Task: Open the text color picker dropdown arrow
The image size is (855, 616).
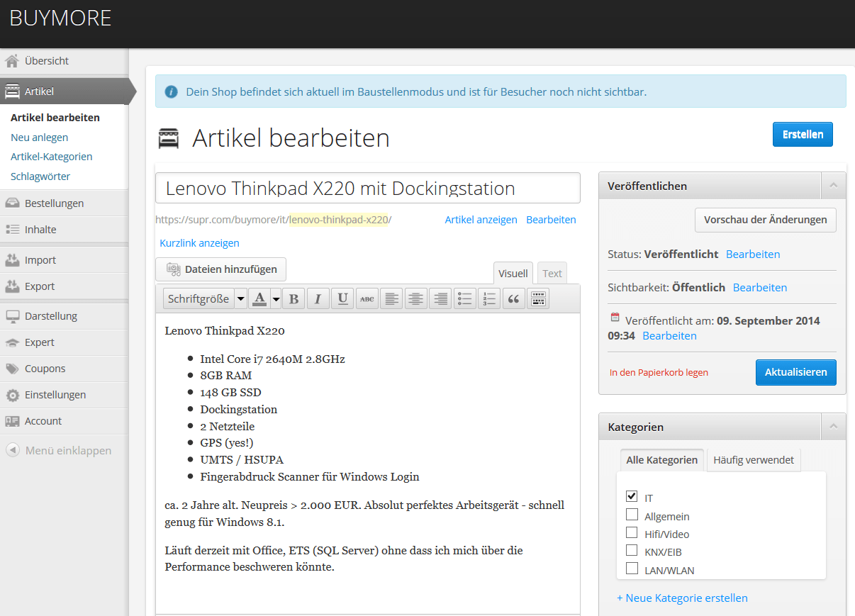Action: click(276, 299)
